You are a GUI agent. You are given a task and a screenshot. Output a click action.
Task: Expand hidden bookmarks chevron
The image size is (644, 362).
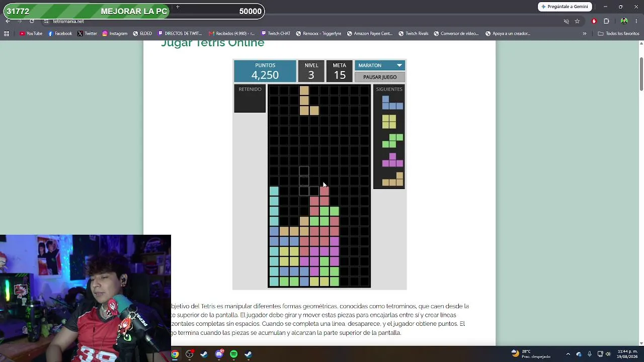pyautogui.click(x=585, y=34)
